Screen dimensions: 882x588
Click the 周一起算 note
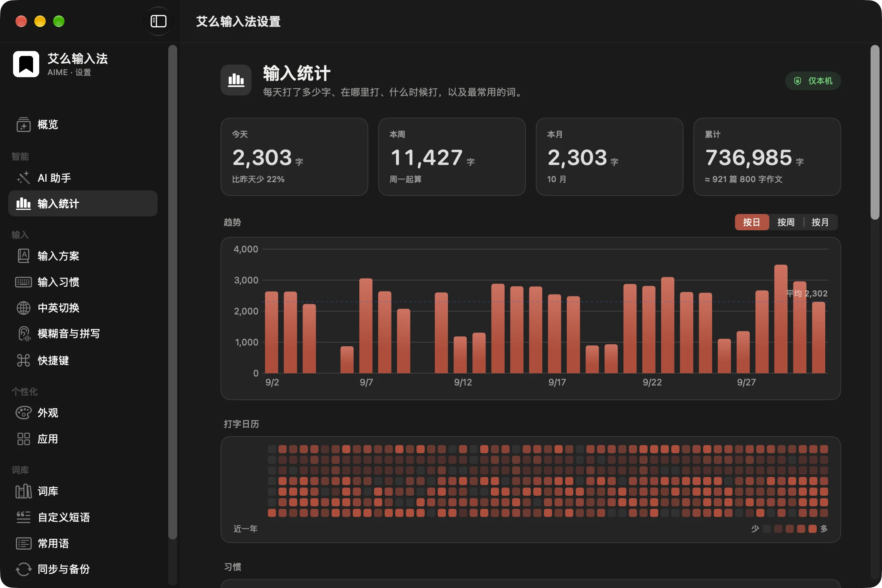coord(405,179)
